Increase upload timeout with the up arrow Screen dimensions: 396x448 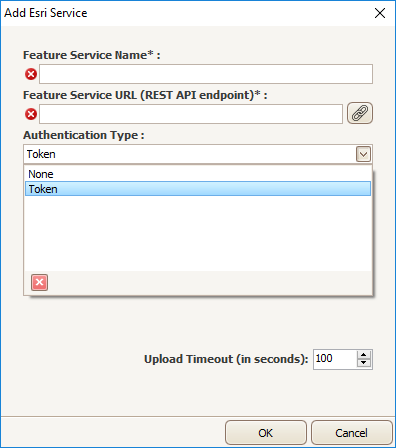pyautogui.click(x=364, y=355)
